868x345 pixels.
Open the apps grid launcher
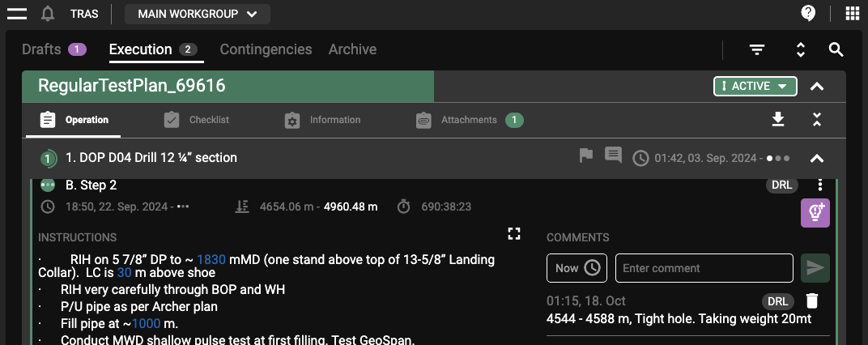(852, 14)
